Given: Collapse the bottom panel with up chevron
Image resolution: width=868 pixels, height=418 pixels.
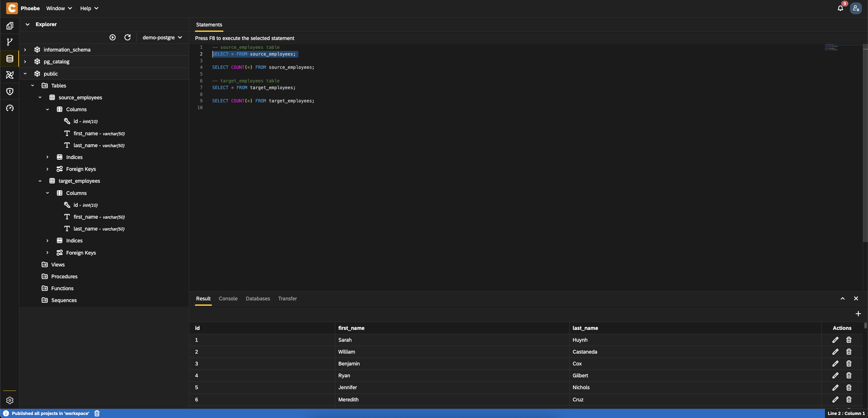Looking at the screenshot, I should pos(843,298).
